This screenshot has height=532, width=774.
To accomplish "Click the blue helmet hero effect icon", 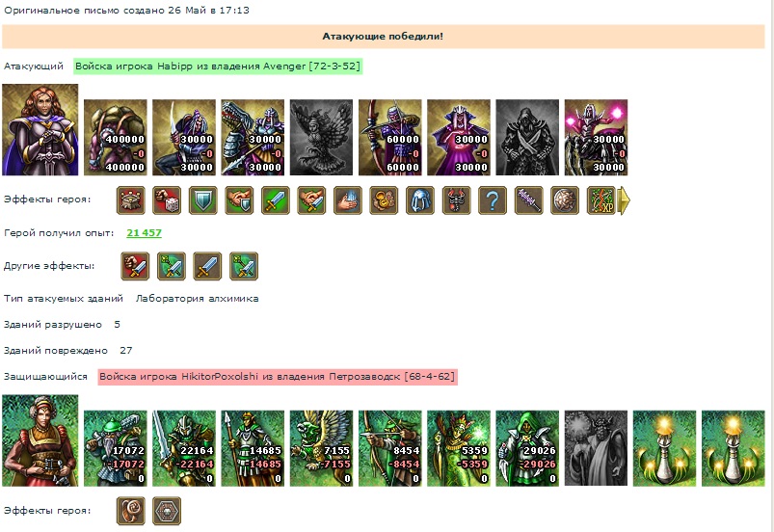I will click(420, 200).
